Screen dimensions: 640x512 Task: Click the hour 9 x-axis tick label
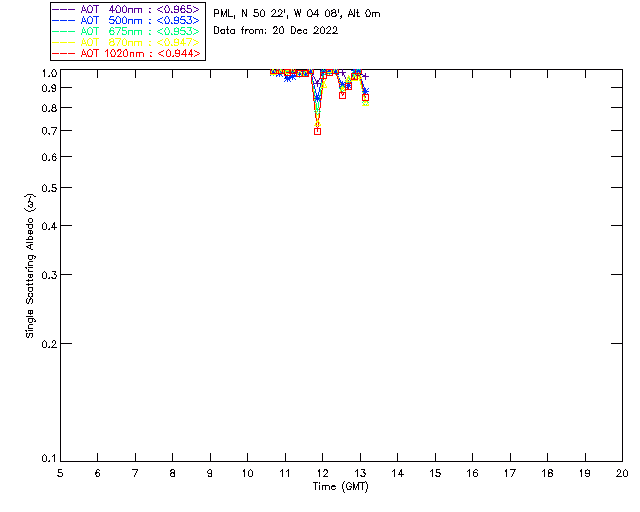210,473
